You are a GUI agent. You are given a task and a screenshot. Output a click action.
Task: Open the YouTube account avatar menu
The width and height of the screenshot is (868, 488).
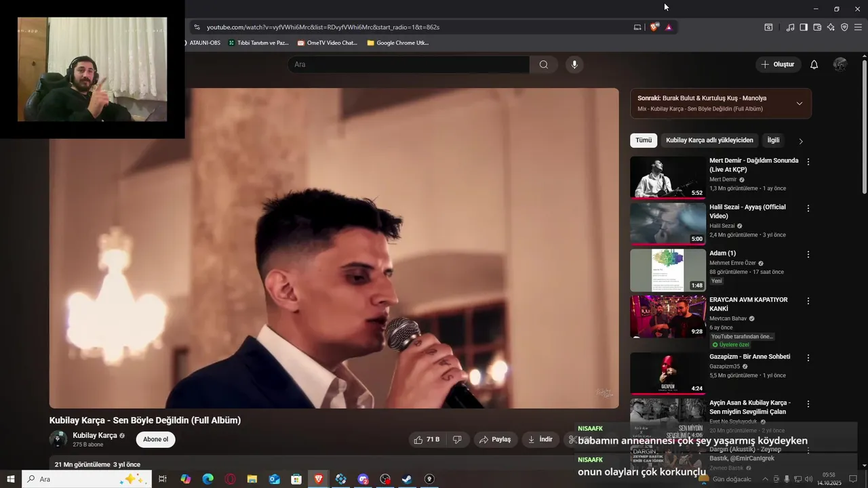840,64
